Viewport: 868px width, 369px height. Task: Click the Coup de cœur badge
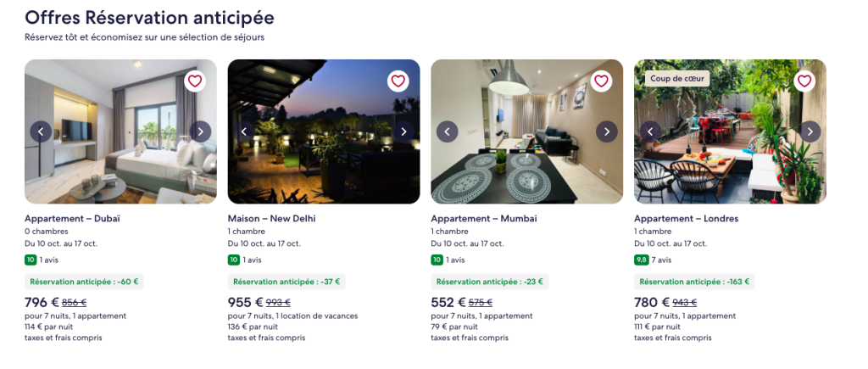coord(677,79)
